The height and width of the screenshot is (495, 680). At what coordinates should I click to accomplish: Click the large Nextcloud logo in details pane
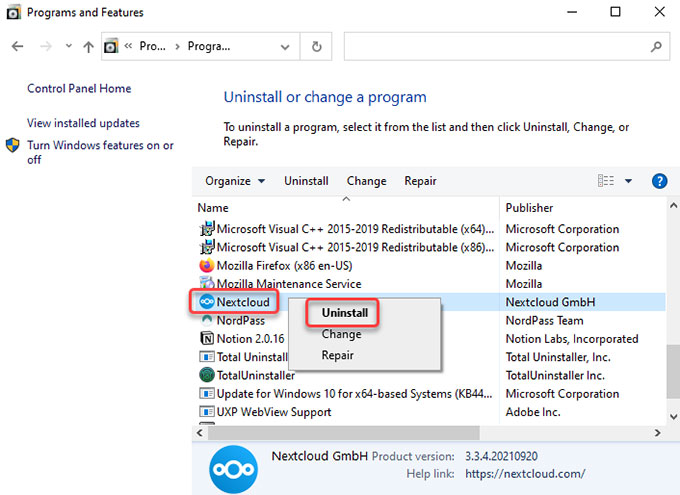pos(233,469)
